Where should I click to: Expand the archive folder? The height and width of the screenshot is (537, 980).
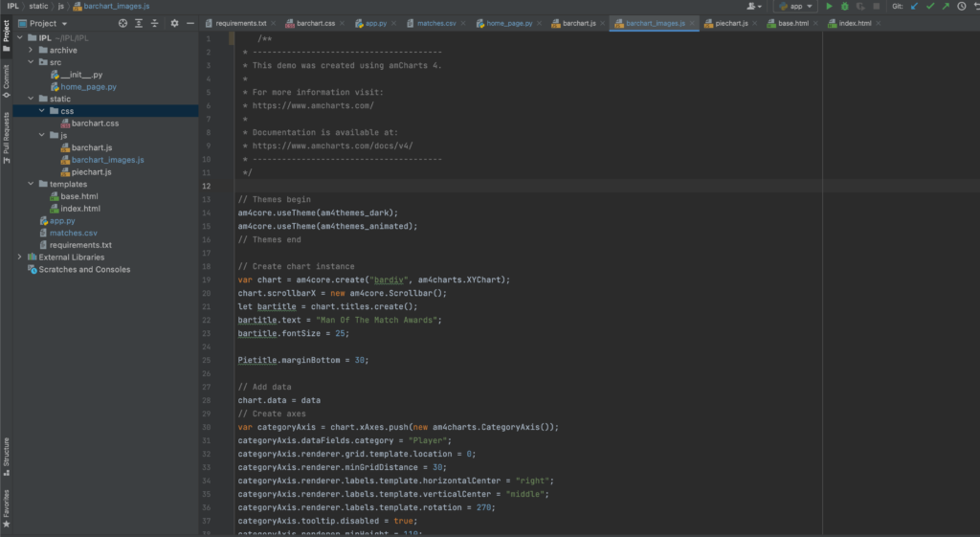31,50
